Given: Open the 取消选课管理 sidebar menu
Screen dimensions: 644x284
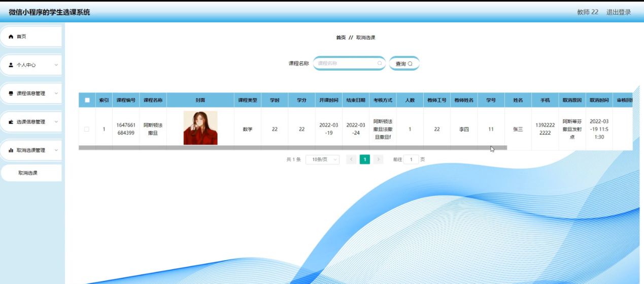Looking at the screenshot, I should [31, 150].
